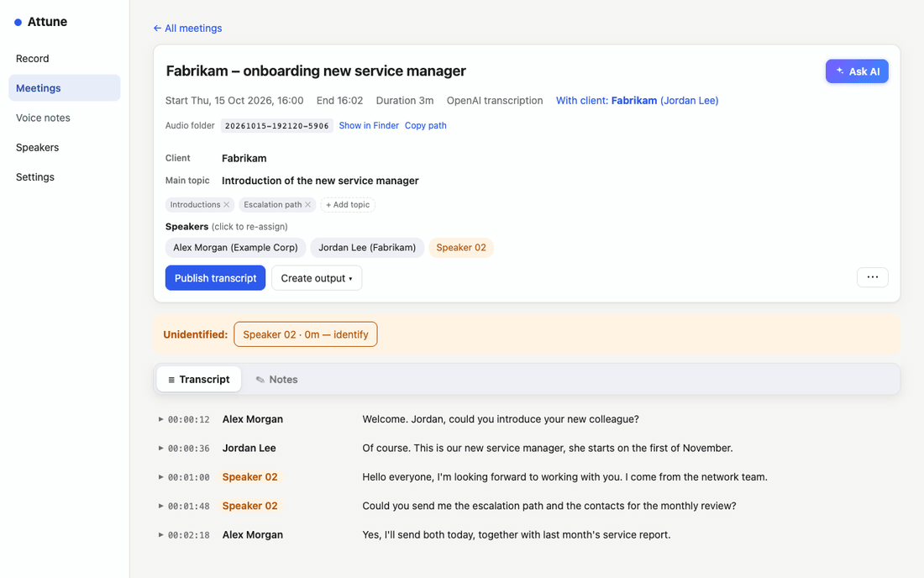Screen dimensions: 924x578
Task: Open the three-dots more options menu
Action: (x=872, y=277)
